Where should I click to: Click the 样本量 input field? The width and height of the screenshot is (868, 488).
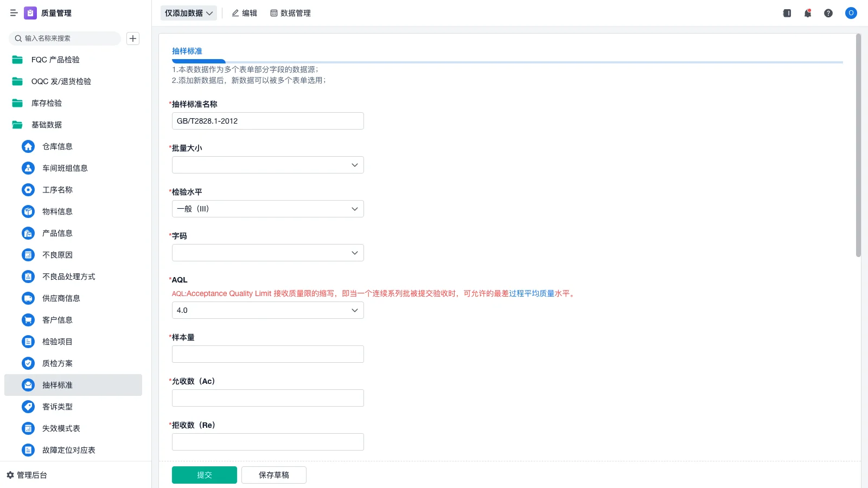pyautogui.click(x=267, y=354)
